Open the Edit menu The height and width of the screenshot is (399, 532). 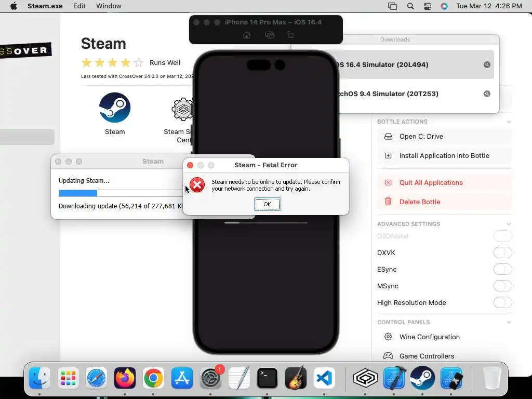(x=79, y=6)
